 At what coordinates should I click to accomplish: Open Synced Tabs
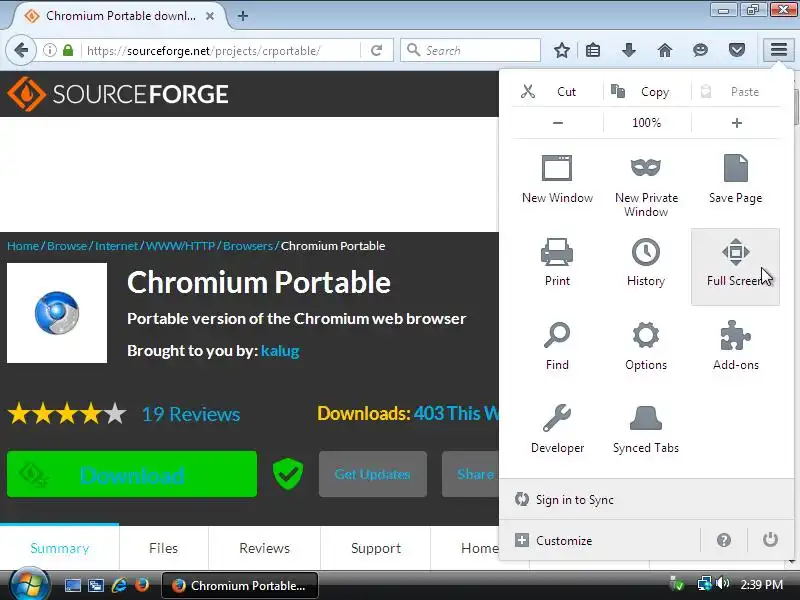(646, 430)
